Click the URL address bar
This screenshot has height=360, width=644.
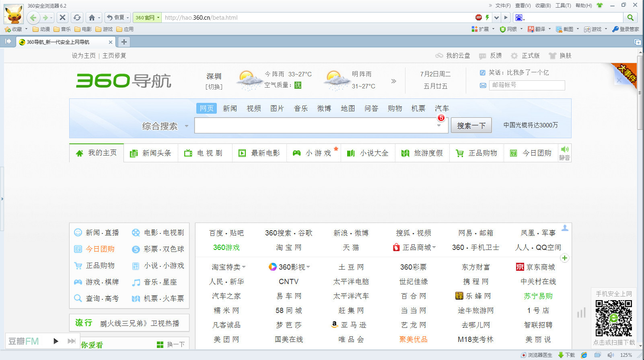click(x=318, y=18)
